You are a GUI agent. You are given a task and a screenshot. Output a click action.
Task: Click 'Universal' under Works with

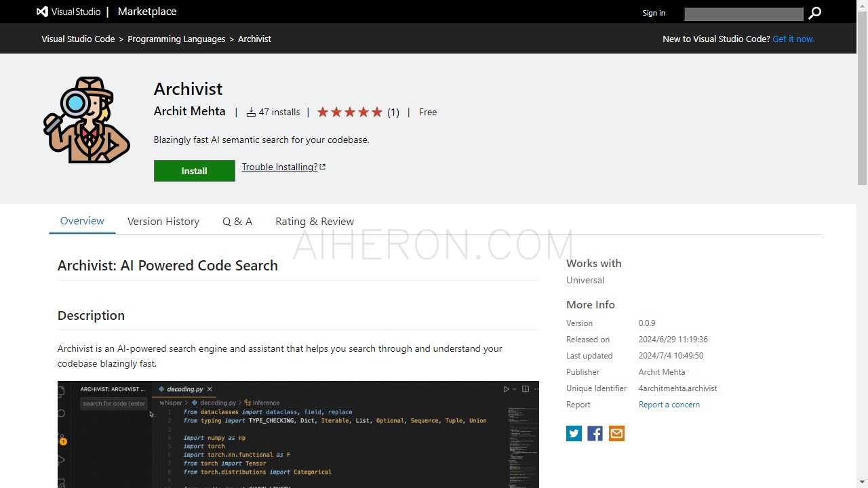585,280
